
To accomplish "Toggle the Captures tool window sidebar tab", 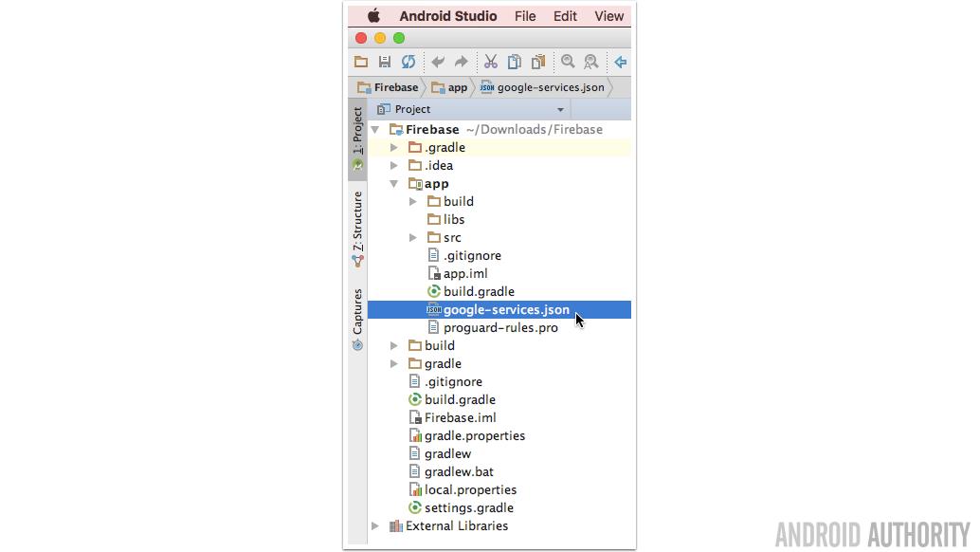I will (x=357, y=309).
